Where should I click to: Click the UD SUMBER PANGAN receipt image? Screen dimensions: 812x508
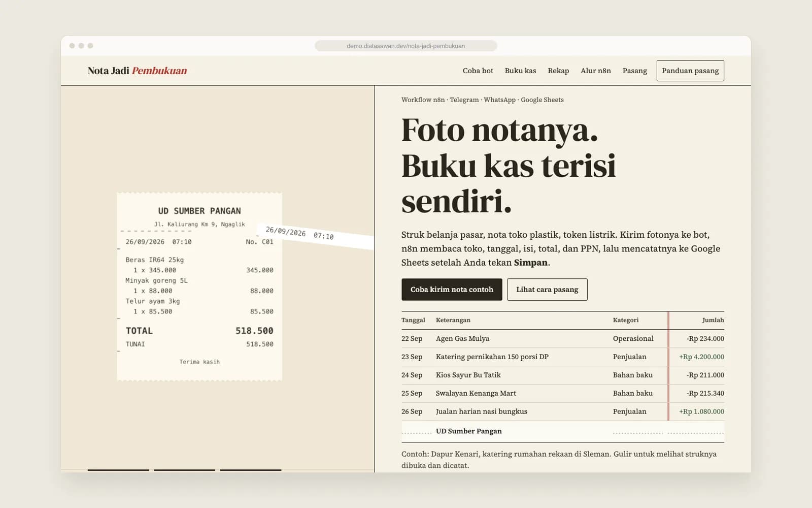199,287
